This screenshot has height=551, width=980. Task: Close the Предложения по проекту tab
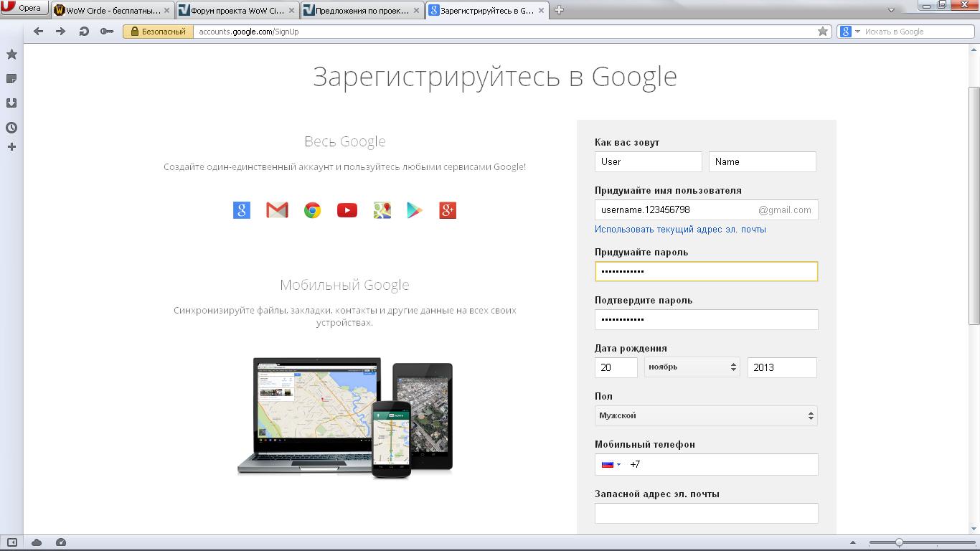416,10
